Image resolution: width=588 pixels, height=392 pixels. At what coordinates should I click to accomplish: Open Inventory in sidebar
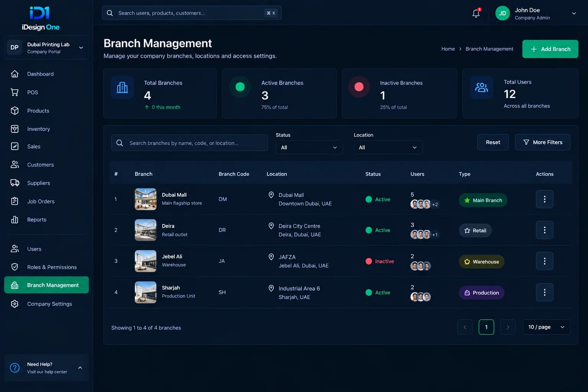[x=46, y=129]
